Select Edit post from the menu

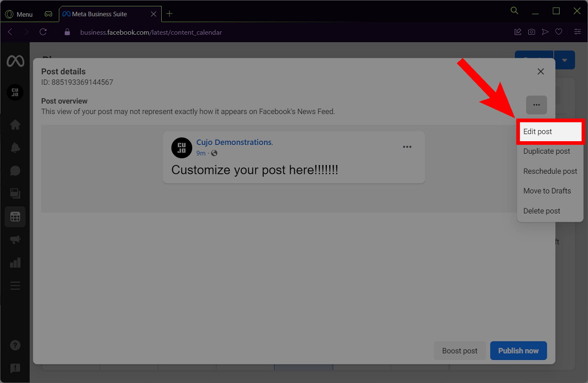coord(550,131)
